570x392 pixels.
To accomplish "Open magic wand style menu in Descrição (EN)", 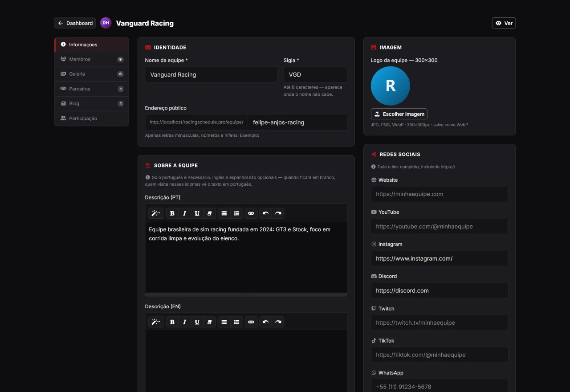I will tap(156, 322).
